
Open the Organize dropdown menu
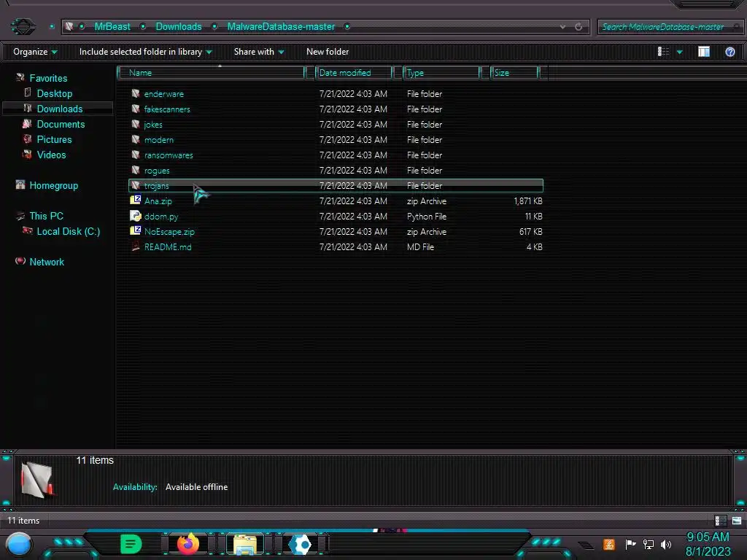click(35, 52)
